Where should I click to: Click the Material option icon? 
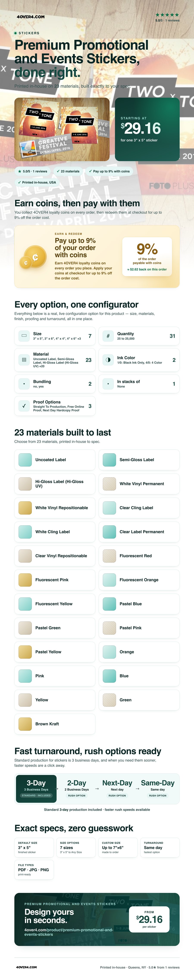(24, 360)
